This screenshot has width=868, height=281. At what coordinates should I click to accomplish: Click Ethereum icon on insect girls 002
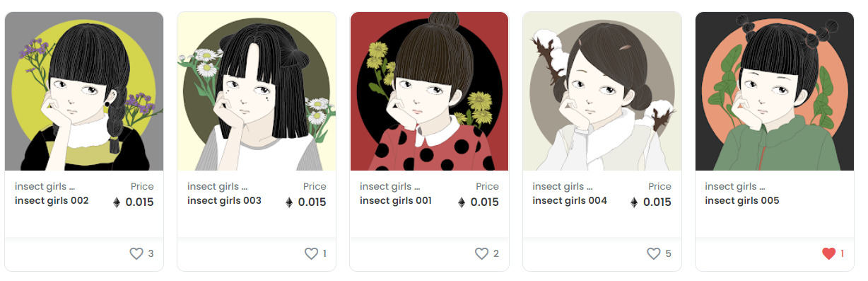pos(117,202)
